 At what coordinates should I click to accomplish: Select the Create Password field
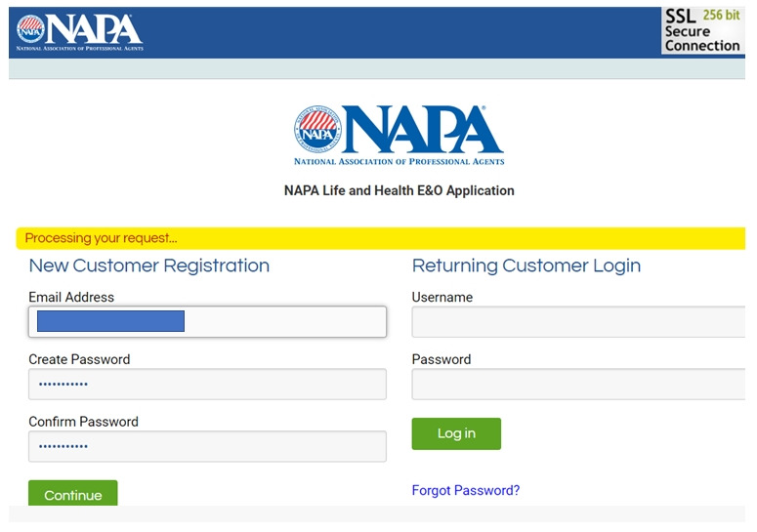pyautogui.click(x=208, y=384)
